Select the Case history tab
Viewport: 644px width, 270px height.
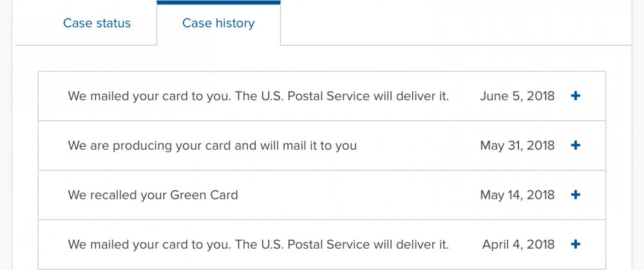(x=218, y=24)
